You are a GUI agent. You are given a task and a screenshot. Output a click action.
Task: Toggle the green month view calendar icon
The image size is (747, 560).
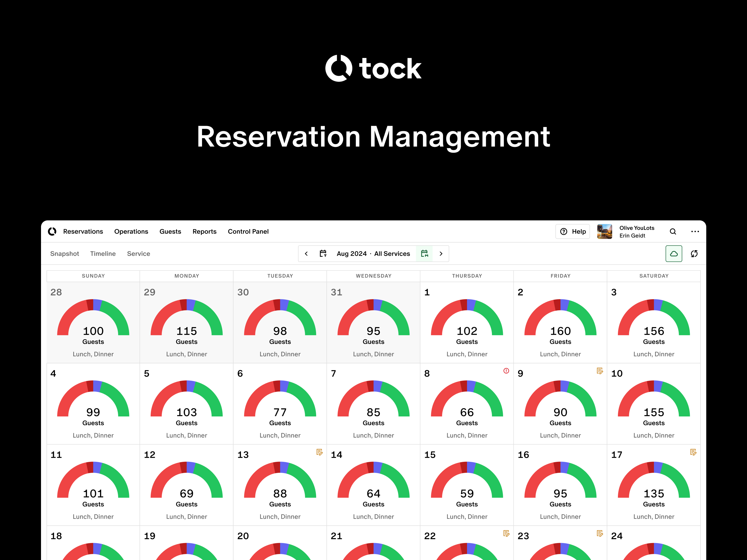[424, 253]
